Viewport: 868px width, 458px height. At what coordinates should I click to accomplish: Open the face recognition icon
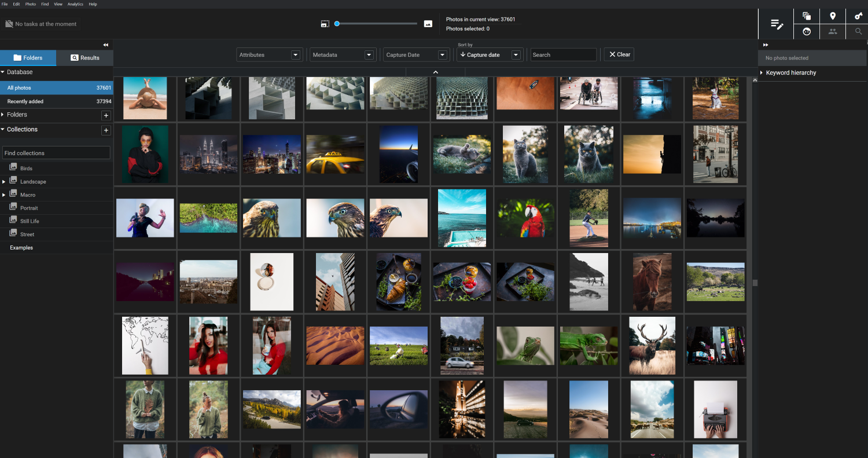coord(807,32)
